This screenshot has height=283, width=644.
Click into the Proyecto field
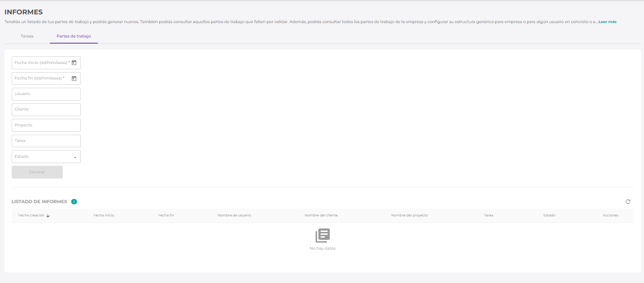click(x=46, y=125)
